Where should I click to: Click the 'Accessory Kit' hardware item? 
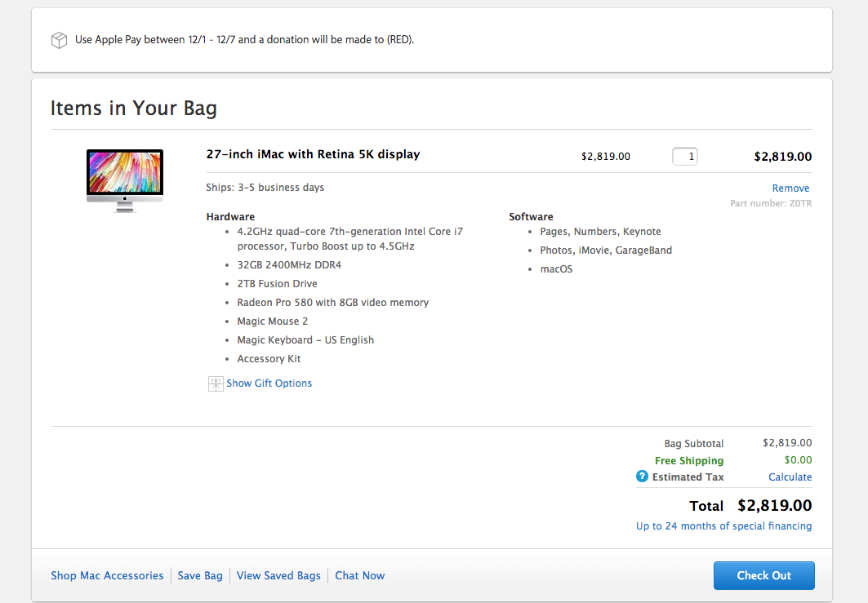coord(269,359)
